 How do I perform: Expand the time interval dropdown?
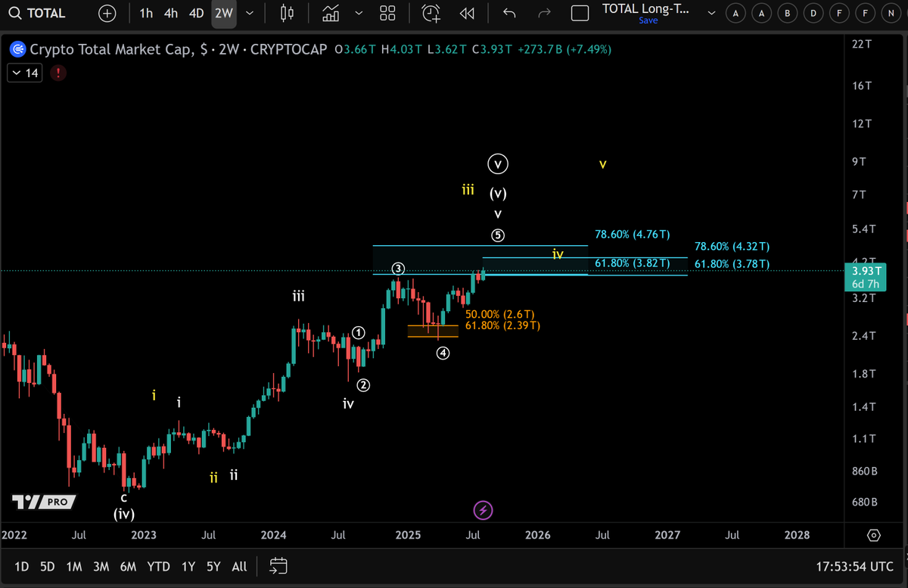click(249, 13)
